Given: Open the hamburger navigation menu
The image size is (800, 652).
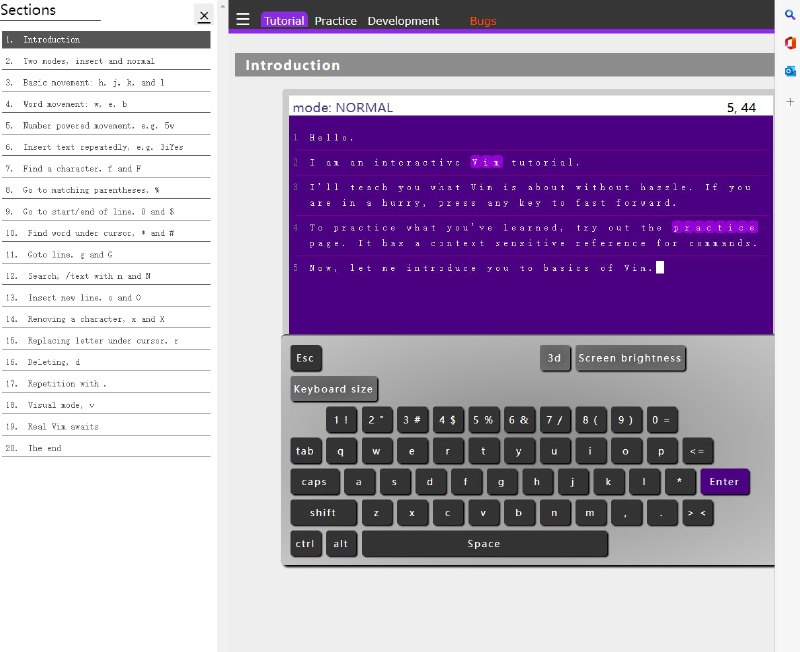Looking at the screenshot, I should (242, 18).
